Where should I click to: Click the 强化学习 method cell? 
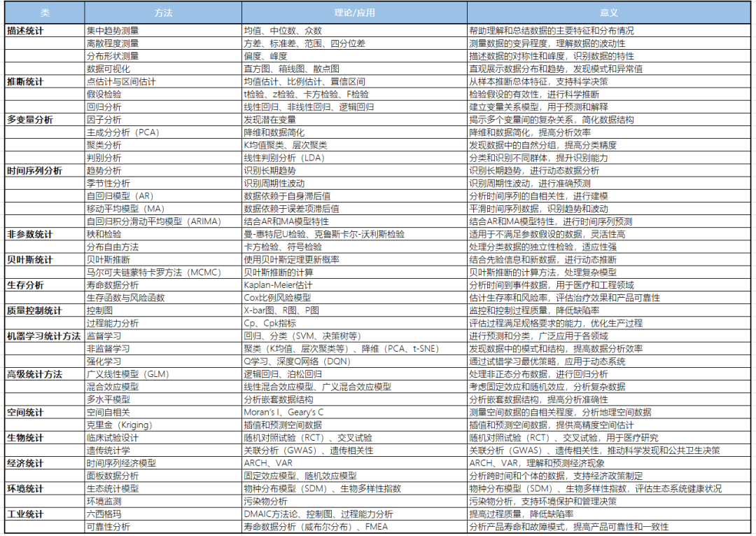163,362
